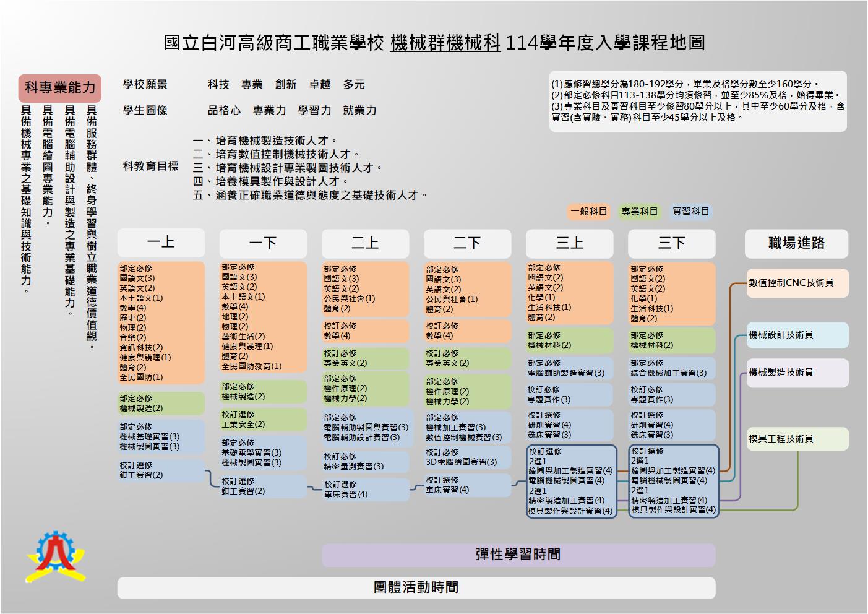Click 綜合機械加工實習(3) in 三下
Screen dimensions: 868x614
[669, 373]
